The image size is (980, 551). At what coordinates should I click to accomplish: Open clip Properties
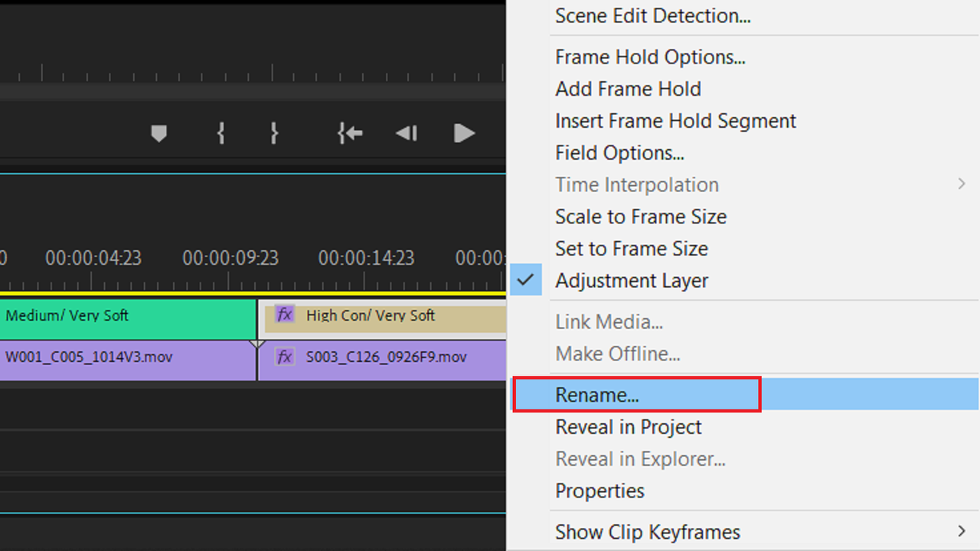[x=599, y=491]
